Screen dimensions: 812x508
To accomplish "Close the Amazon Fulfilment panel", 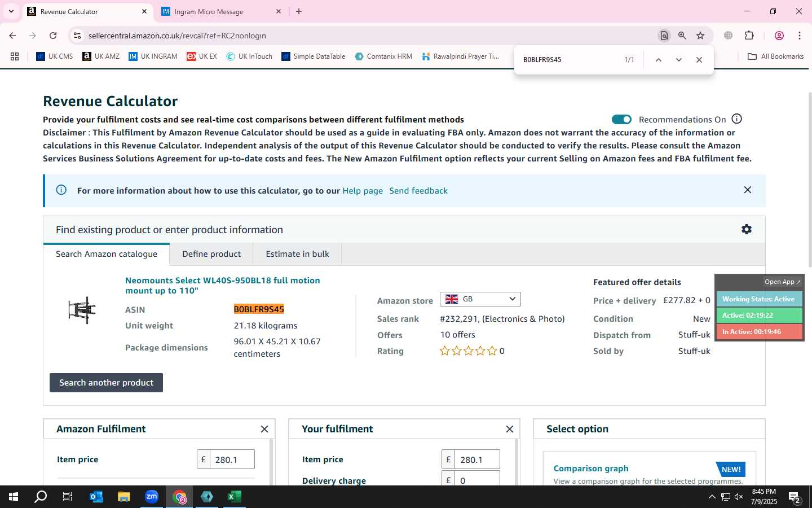I will click(264, 429).
